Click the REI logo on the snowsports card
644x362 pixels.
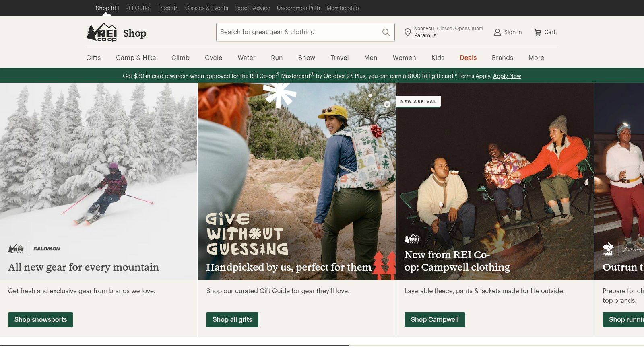[x=16, y=249]
